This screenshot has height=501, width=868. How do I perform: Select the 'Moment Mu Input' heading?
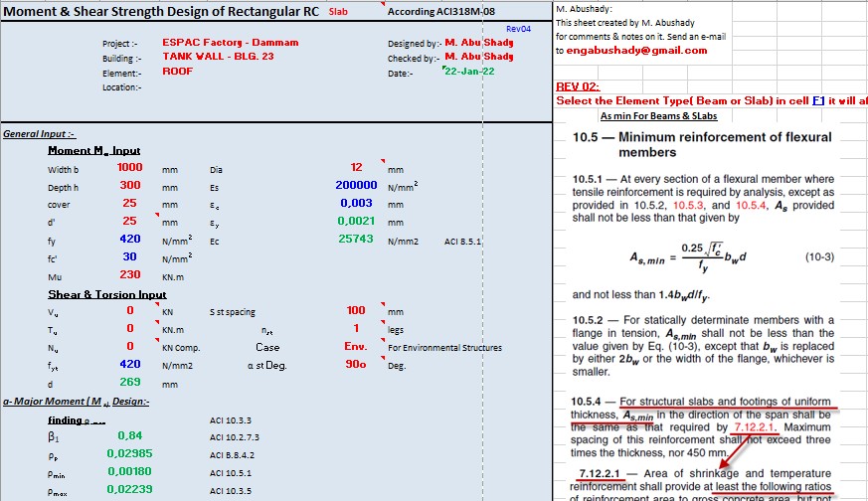[94, 150]
